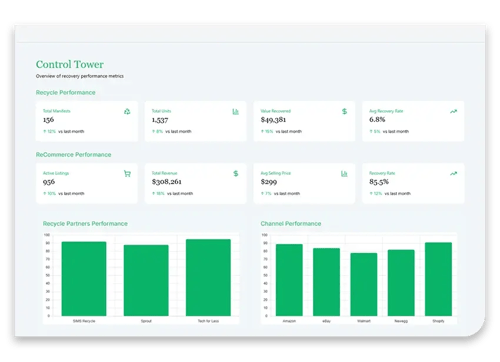
Task: Click the trend arrow icon on Avg Recovery Rate card
Action: [x=453, y=111]
